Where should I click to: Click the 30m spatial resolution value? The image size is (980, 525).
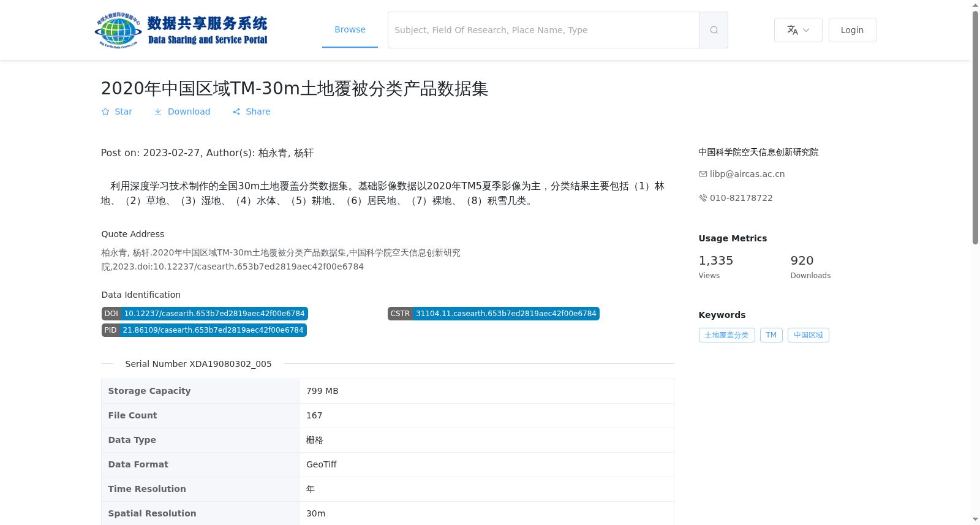coord(315,513)
